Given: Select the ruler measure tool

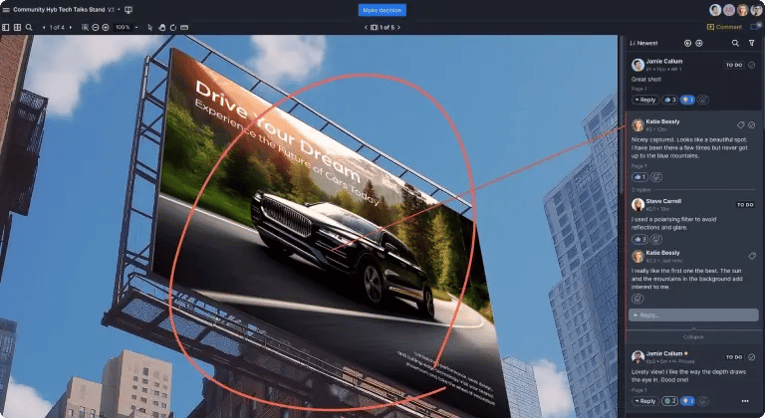Looking at the screenshot, I should pos(184,27).
